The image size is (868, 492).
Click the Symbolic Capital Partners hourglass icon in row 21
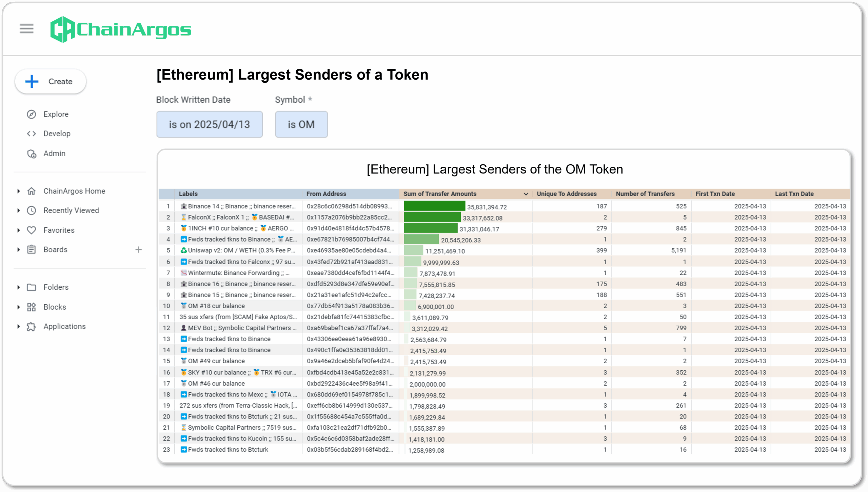point(183,428)
